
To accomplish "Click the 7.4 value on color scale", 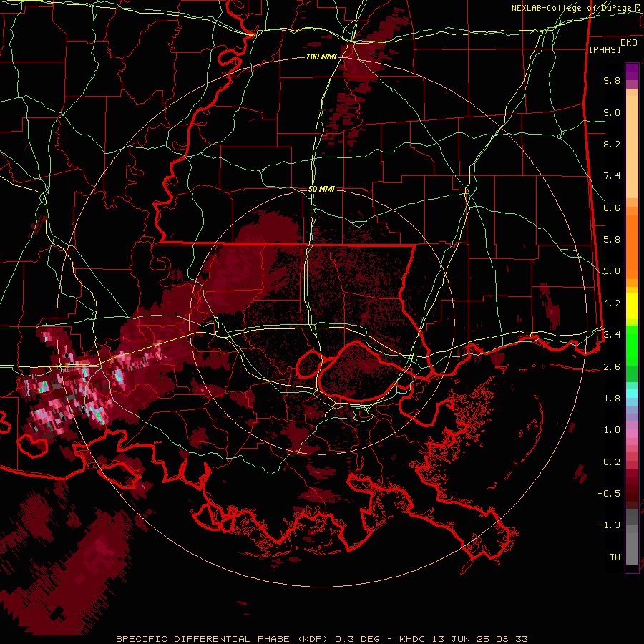I will (x=612, y=176).
